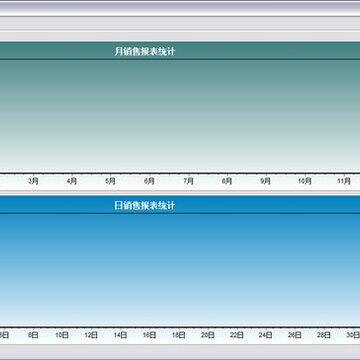Click the 日销售报表统计 chart title
Screen dimensions: 360x360
[x=145, y=206]
